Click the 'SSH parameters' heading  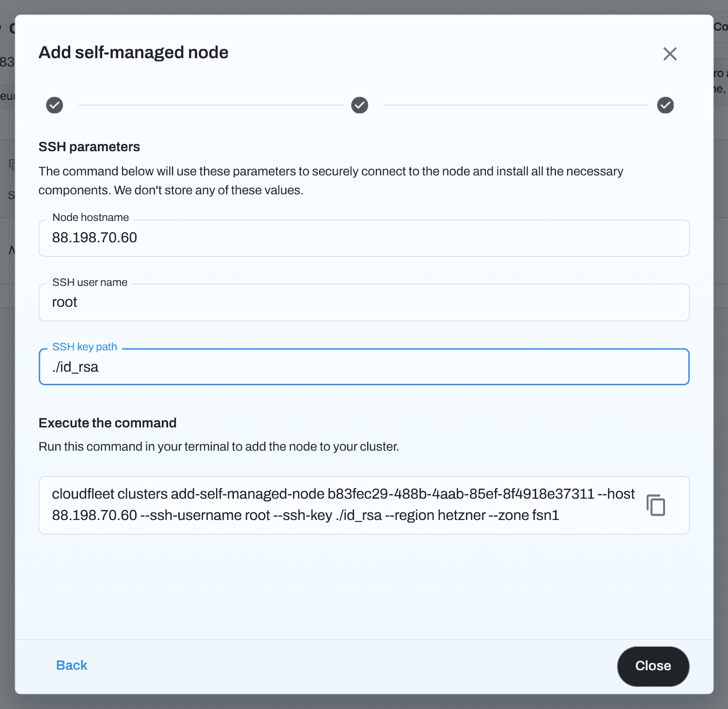[x=89, y=147]
